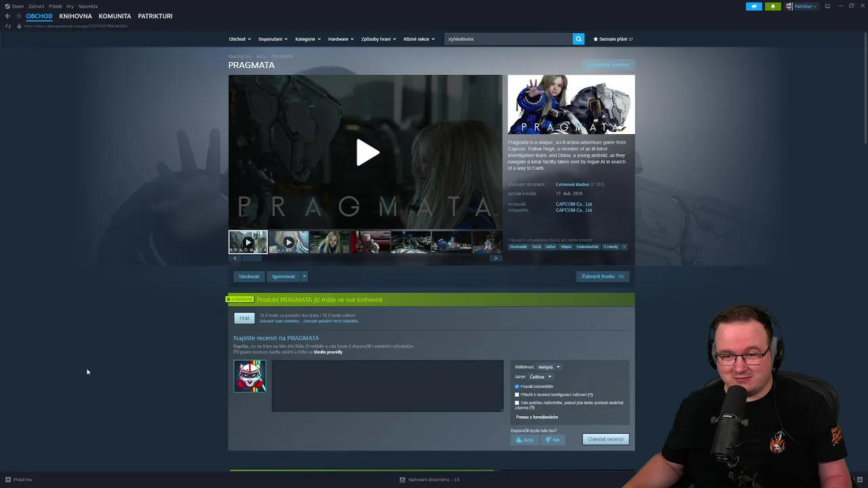The width and height of the screenshot is (868, 488).
Task: Open the Hry menu
Action: pyautogui.click(x=70, y=6)
